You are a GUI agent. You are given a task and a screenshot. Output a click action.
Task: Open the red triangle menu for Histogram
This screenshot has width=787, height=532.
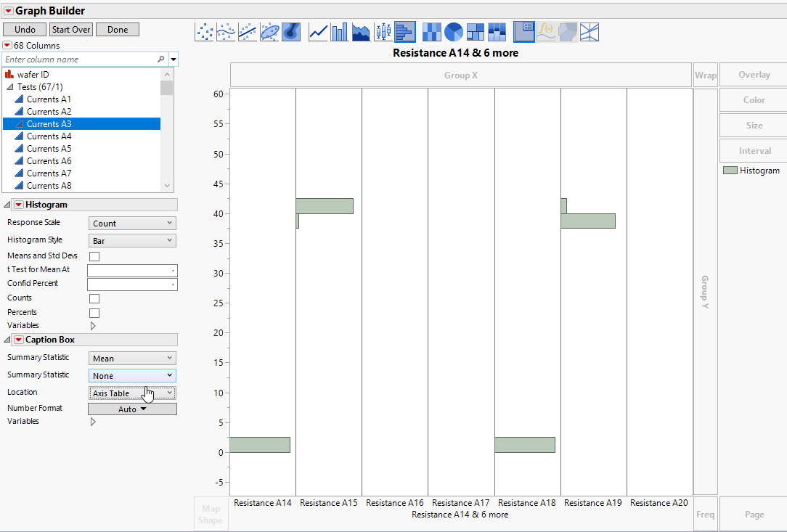coord(17,204)
